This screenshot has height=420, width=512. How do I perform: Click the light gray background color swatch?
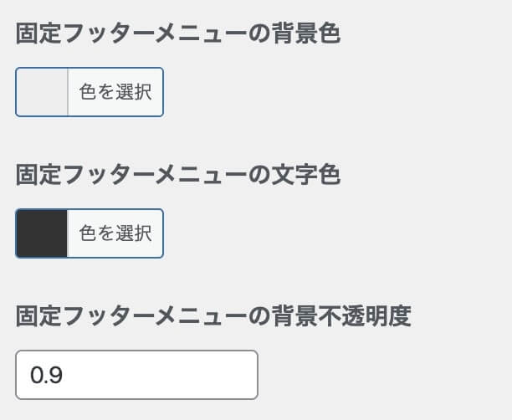point(42,92)
